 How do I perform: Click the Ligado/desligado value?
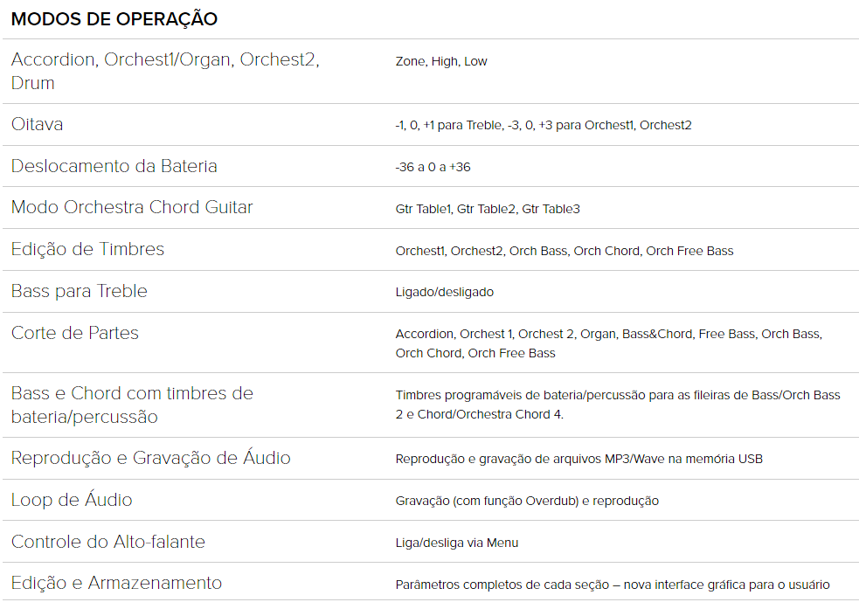click(x=444, y=293)
